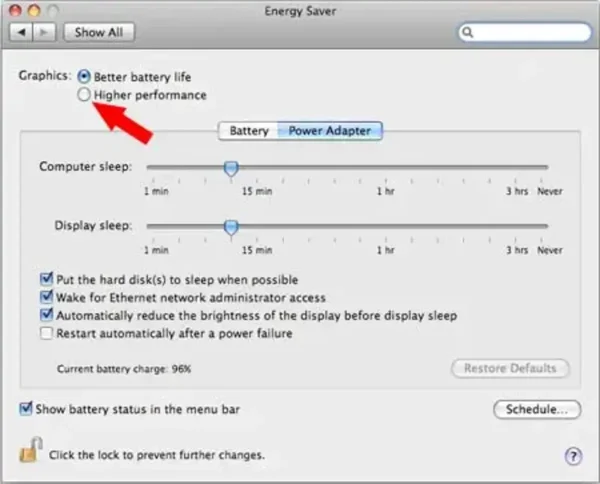Open help with the question mark button
The image size is (600, 484).
point(573,456)
